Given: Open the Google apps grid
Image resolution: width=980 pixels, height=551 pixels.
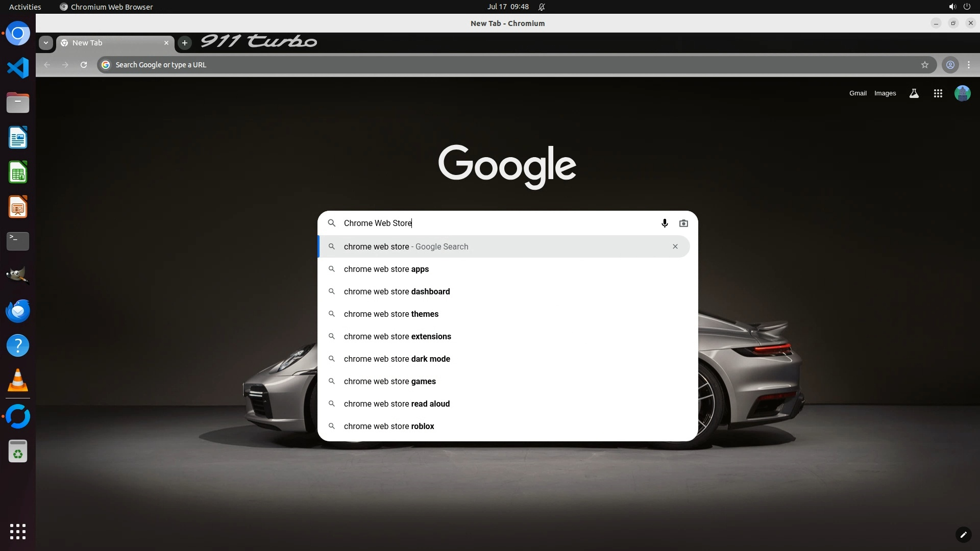Looking at the screenshot, I should click(938, 93).
